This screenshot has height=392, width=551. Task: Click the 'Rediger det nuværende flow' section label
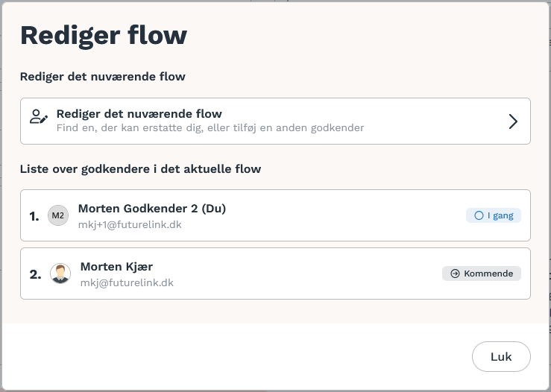tap(103, 77)
